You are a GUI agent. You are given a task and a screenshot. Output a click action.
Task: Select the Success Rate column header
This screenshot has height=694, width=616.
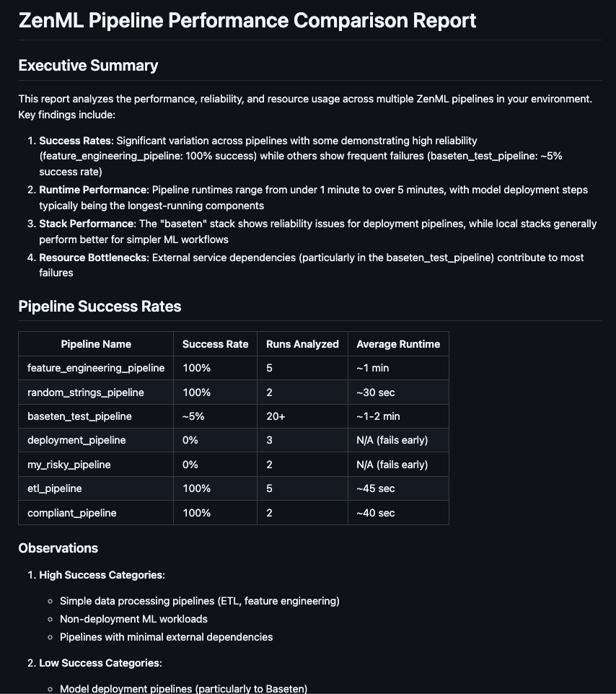pos(215,344)
